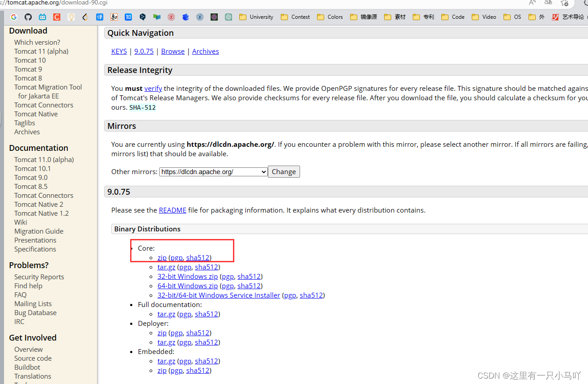The image size is (588, 384).
Task: Open the Video bookmarks folder
Action: tap(484, 17)
